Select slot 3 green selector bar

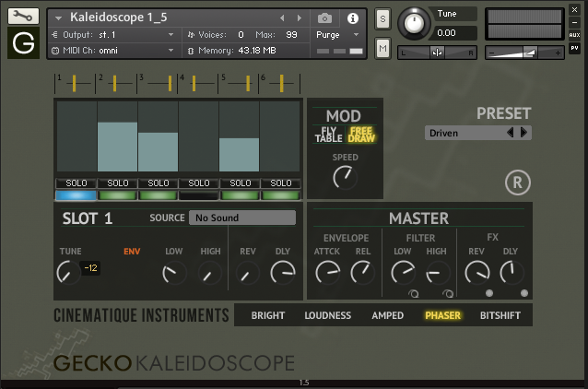click(158, 195)
